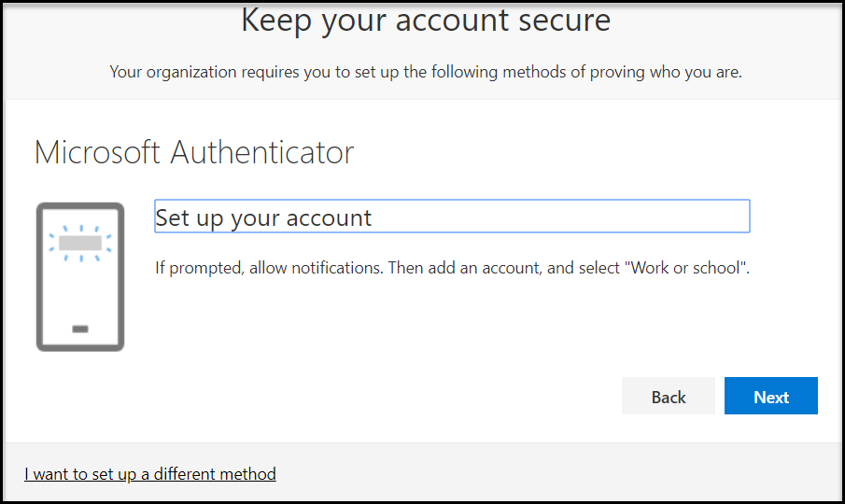Open 'I want to set up a different method'
The width and height of the screenshot is (845, 504).
[x=149, y=474]
